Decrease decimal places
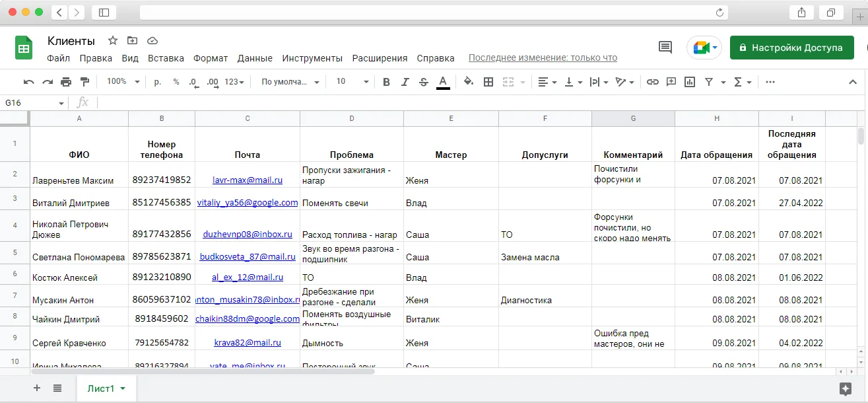The image size is (868, 403). pos(193,82)
